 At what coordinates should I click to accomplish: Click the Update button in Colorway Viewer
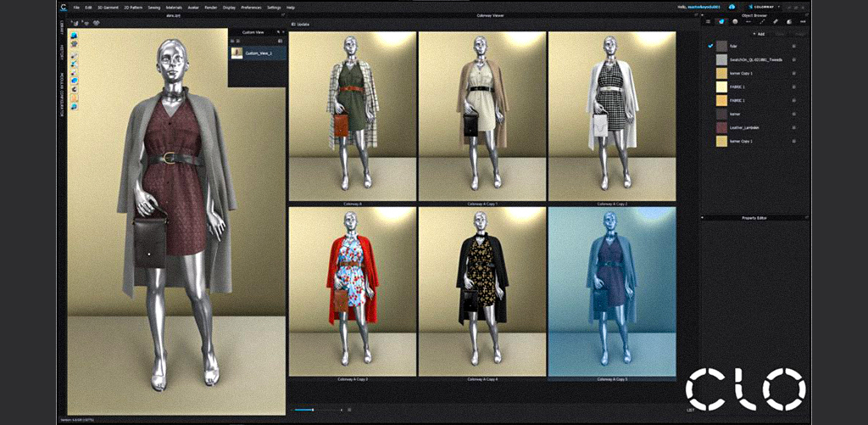[300, 25]
